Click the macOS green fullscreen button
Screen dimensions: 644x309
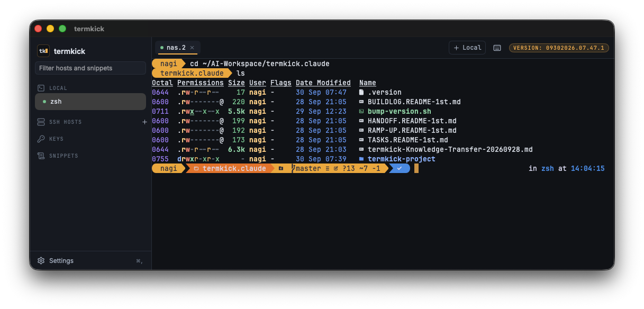[62, 29]
